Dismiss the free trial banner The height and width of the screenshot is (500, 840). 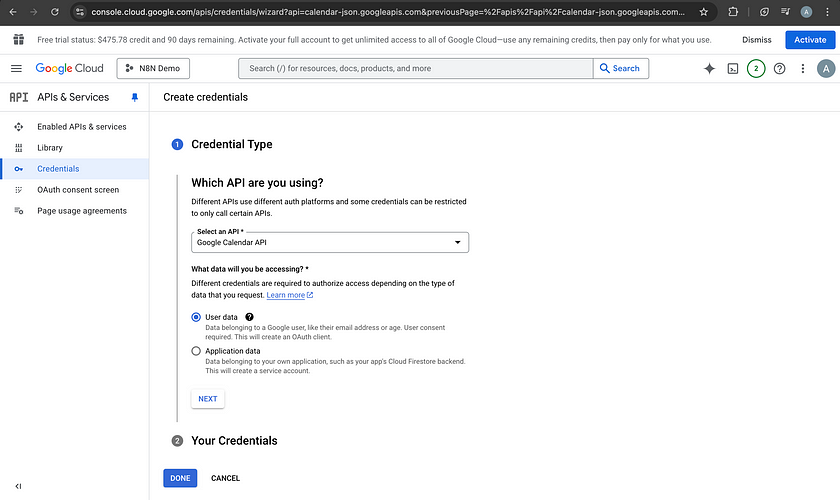pos(756,40)
